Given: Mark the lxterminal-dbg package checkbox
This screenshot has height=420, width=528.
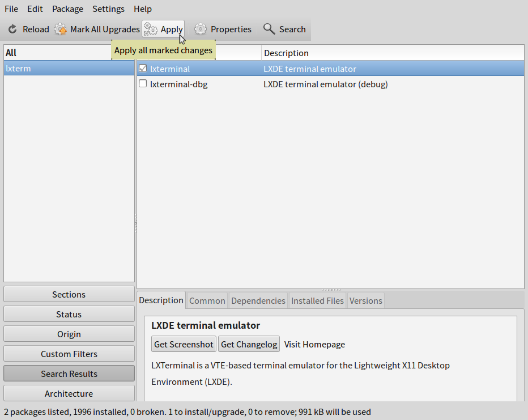Looking at the screenshot, I should click(143, 83).
